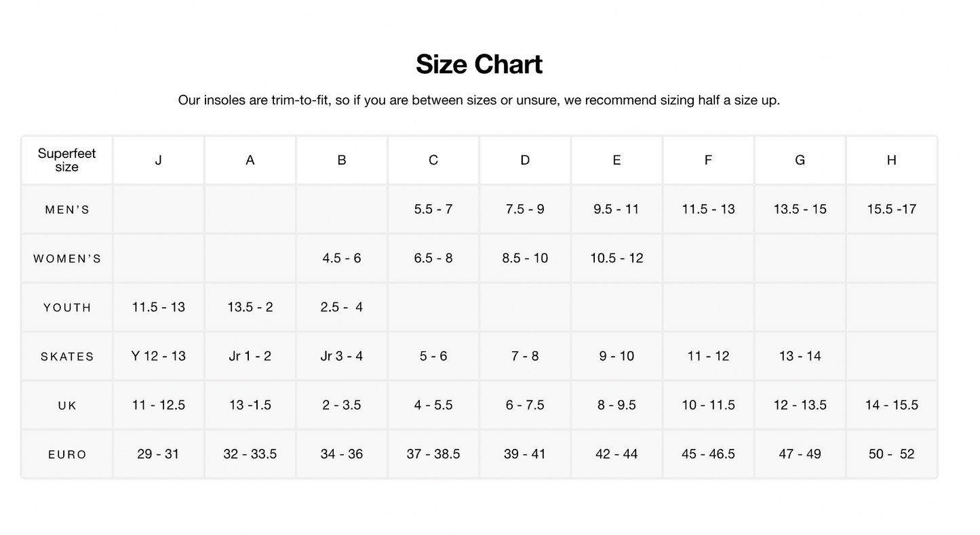Select the Superfeet size header cell
Image resolution: width=980 pixels, height=535 pixels.
66,160
